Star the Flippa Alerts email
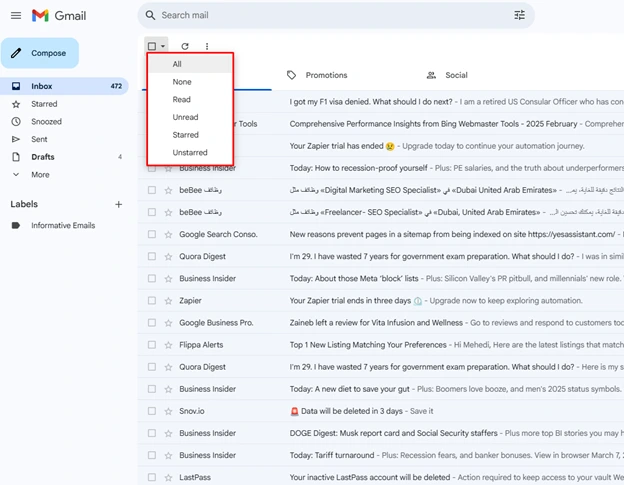The width and height of the screenshot is (624, 485). pos(168,345)
